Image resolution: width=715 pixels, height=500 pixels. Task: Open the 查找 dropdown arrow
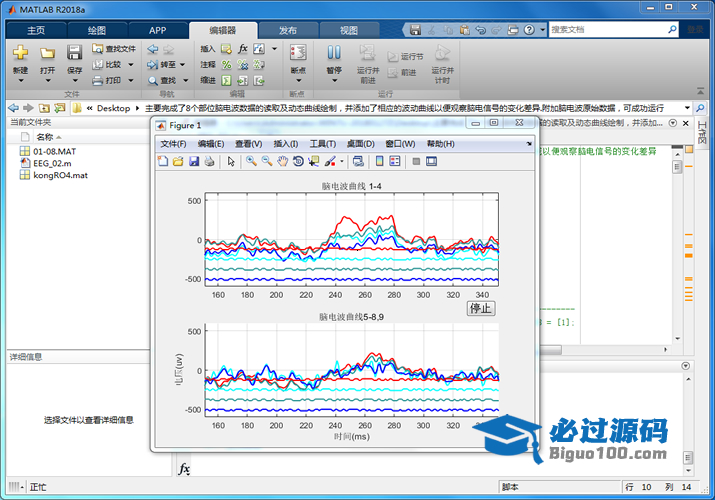(186, 81)
